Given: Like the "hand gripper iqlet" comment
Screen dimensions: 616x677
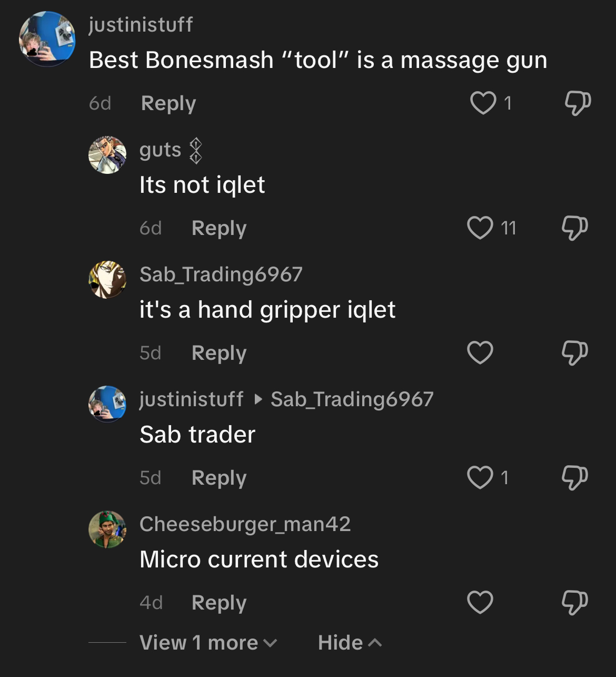Looking at the screenshot, I should (x=480, y=352).
